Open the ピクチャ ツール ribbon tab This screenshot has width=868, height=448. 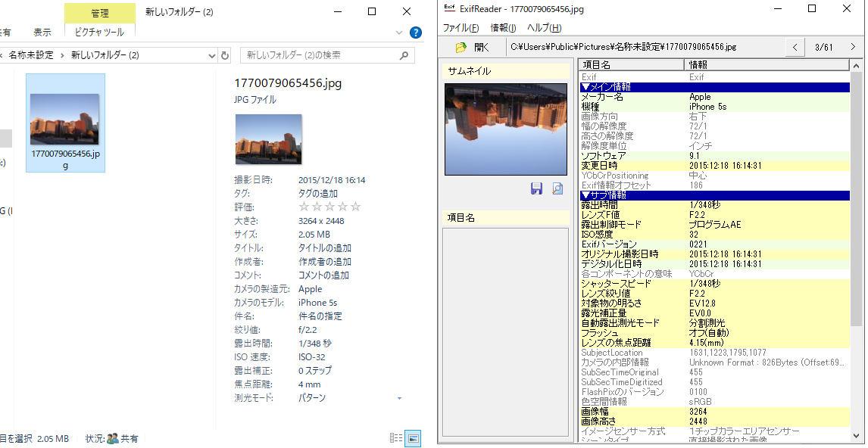[99, 33]
